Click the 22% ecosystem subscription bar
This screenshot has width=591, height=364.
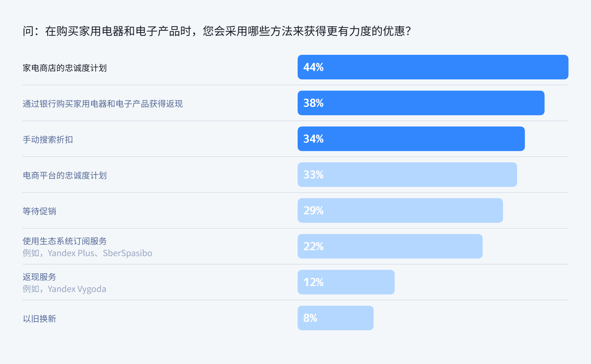pyautogui.click(x=390, y=246)
